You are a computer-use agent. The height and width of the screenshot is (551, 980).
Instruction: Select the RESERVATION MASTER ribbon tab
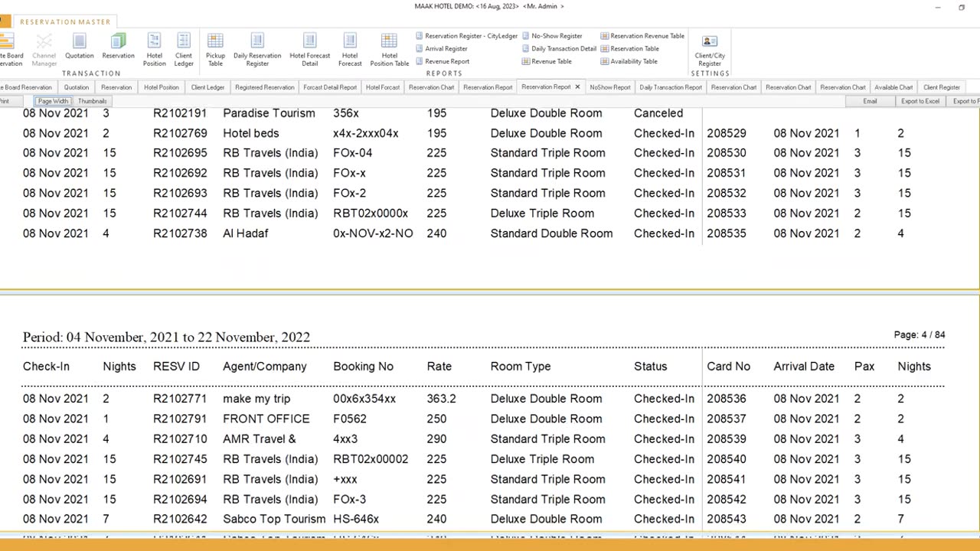click(x=65, y=21)
